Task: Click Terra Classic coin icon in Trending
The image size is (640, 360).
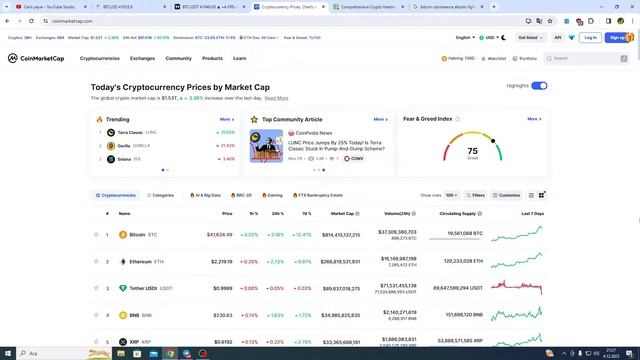Action: [x=111, y=133]
